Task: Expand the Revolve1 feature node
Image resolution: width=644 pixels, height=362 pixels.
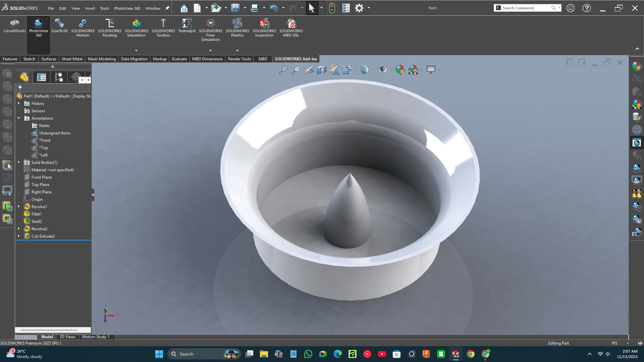Action: click(19, 207)
